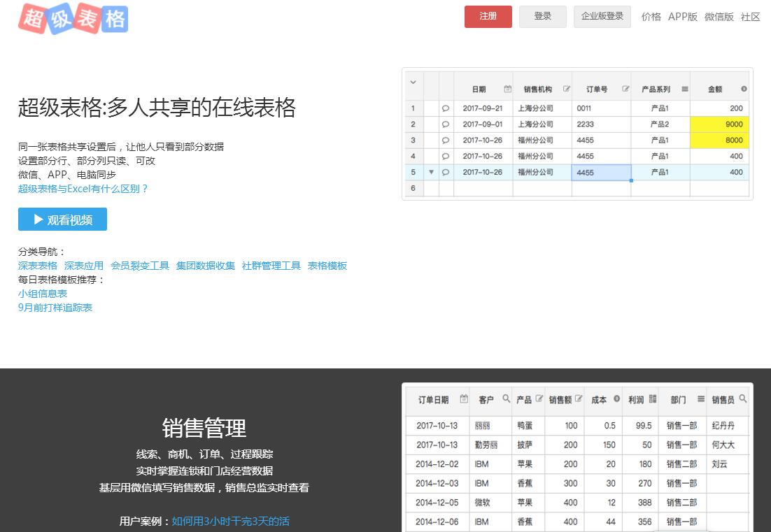The image size is (771, 532).
Task: Click the circle icon beside 金额 header
Action: coord(744,89)
